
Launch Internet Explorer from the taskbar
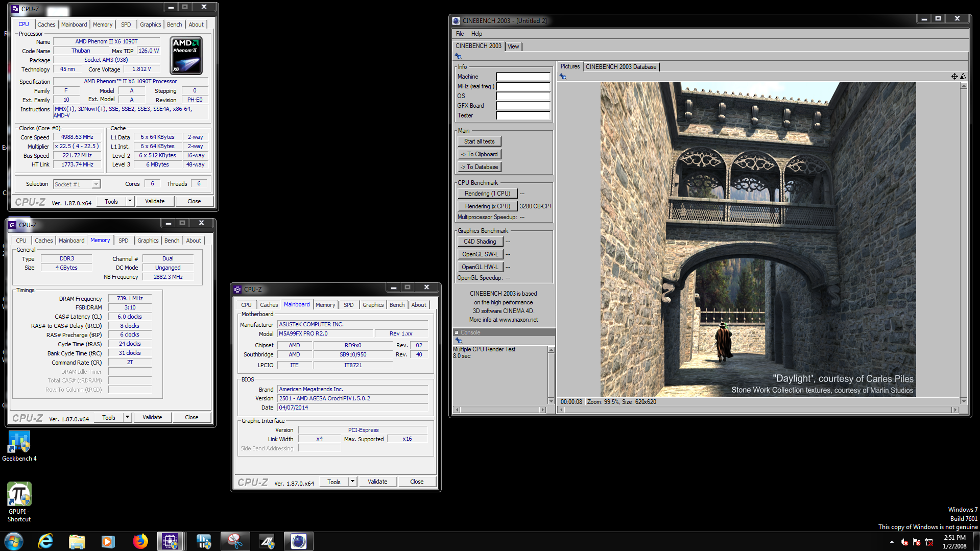tap(45, 541)
